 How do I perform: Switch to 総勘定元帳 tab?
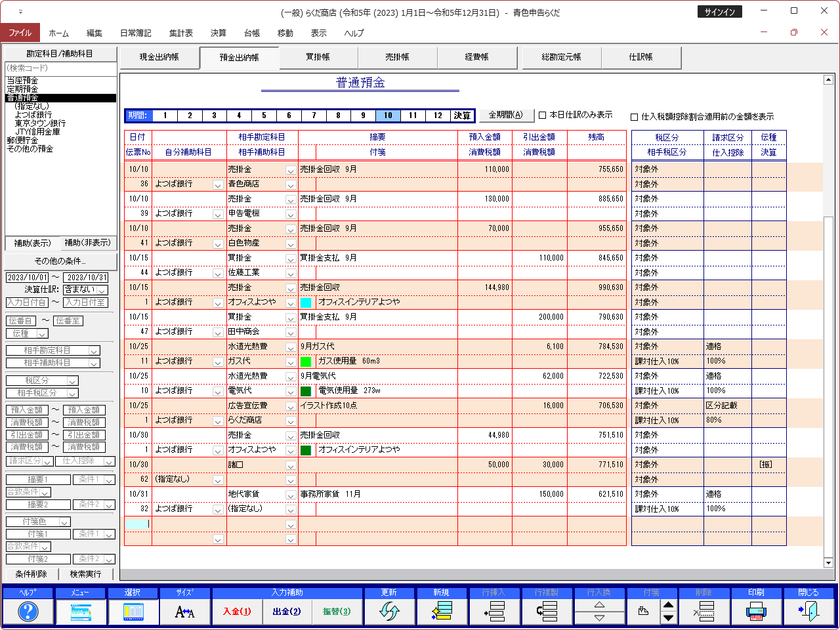562,57
